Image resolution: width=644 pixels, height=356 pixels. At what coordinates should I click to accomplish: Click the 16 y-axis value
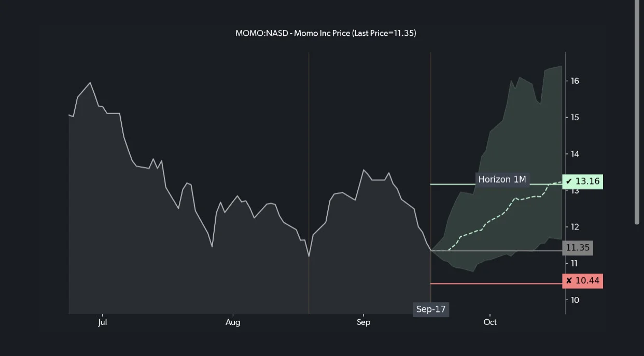tap(575, 81)
